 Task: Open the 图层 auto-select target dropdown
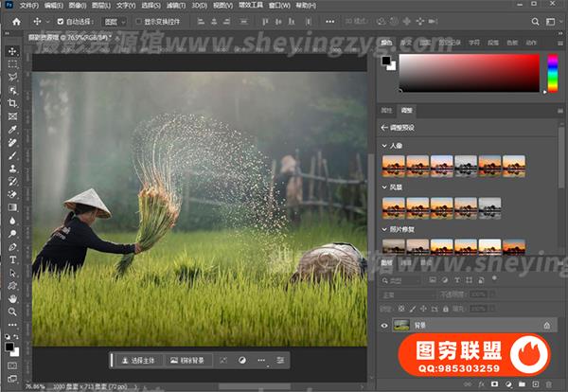tap(115, 21)
